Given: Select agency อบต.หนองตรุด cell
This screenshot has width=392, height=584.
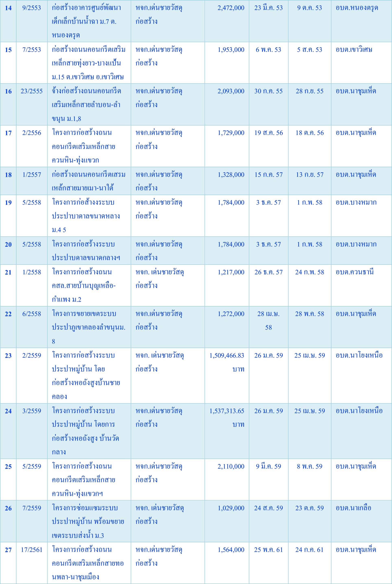Looking at the screenshot, I should 357,8.
